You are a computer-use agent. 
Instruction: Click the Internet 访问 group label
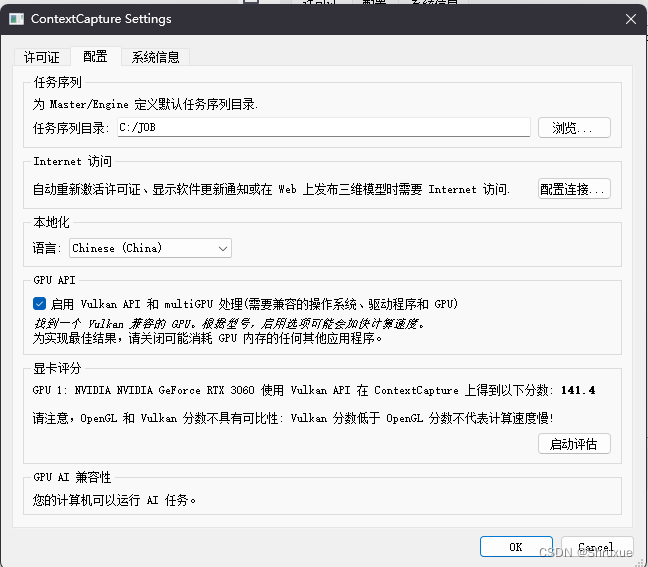pos(72,161)
